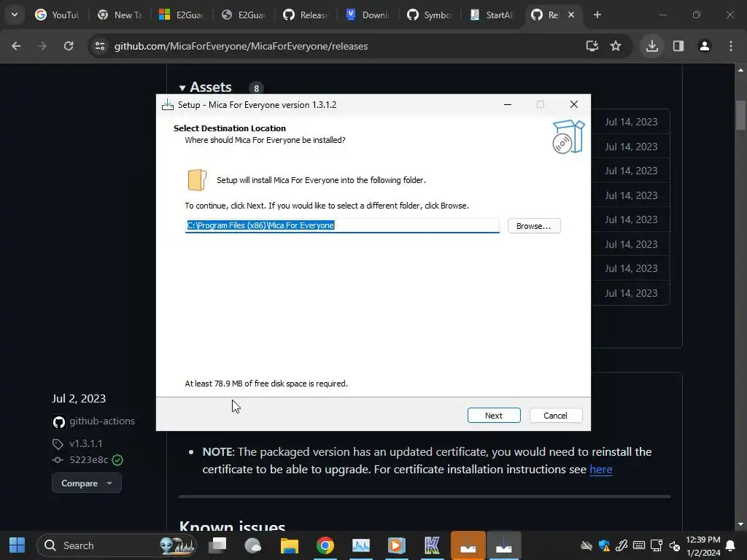The height and width of the screenshot is (560, 747).
Task: Minimize the Mica setup dialog
Action: point(508,104)
